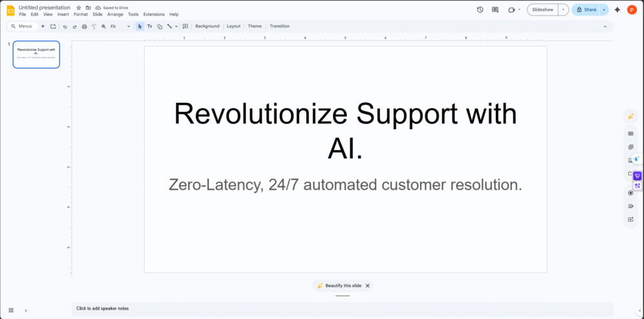Expand the Share options dropdown arrow
Screen dimensions: 644x319
click(x=604, y=9)
